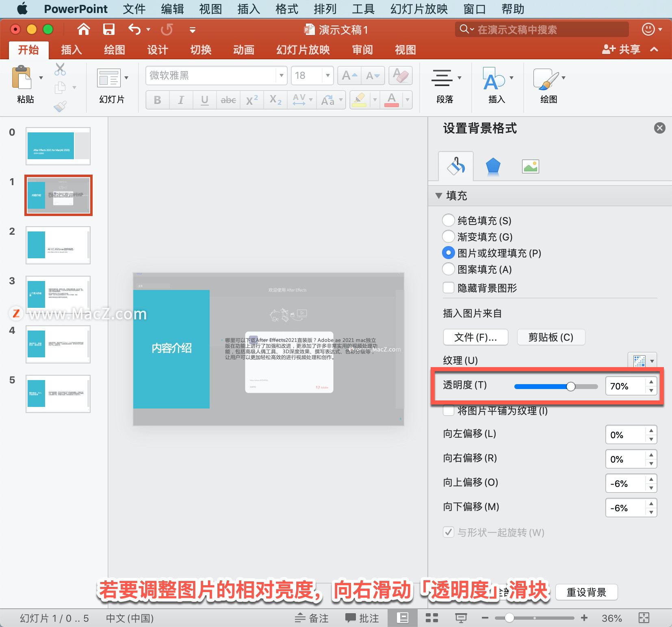Click the 透明度 slider track
The image size is (672, 627).
click(556, 386)
